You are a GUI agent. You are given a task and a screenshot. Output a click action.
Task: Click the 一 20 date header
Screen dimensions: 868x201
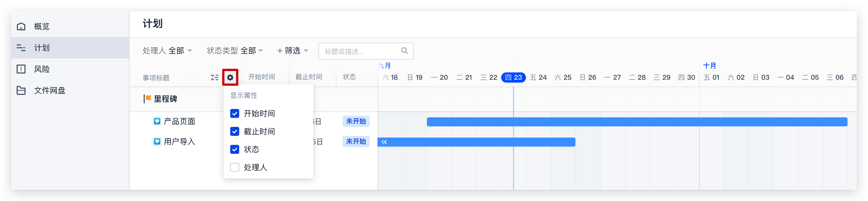(x=439, y=77)
